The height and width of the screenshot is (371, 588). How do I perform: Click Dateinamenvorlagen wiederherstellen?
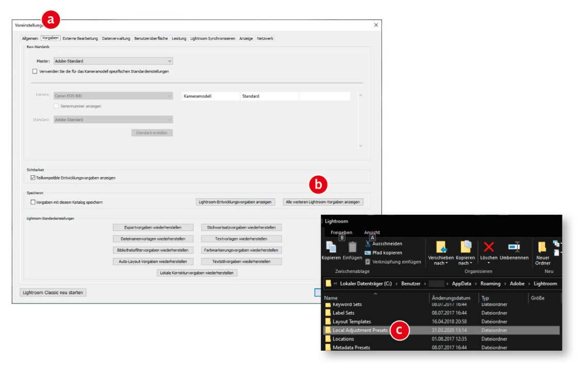coord(153,238)
